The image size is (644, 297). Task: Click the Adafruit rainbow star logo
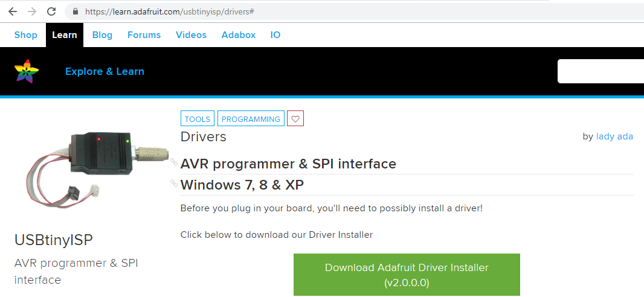pos(27,71)
